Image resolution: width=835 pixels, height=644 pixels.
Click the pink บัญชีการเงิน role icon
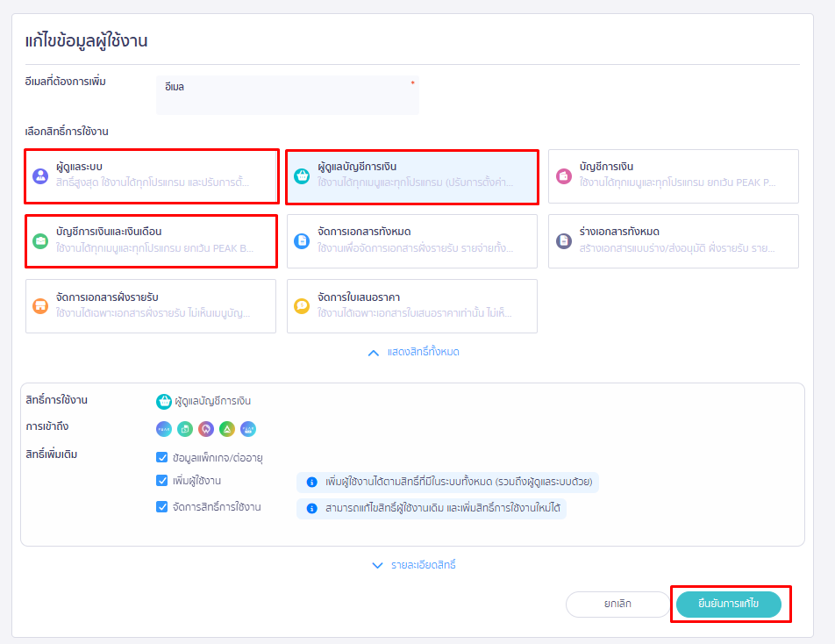pyautogui.click(x=564, y=175)
